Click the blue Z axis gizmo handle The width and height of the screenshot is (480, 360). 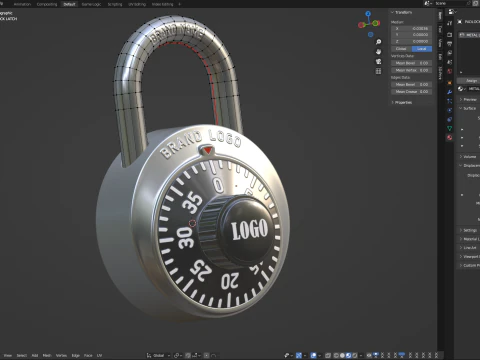click(x=368, y=14)
